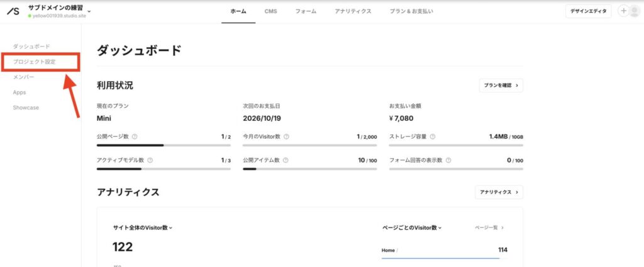Open プロジェクト設定 in the sidebar
Screen dimensions: 644x267
click(35, 62)
